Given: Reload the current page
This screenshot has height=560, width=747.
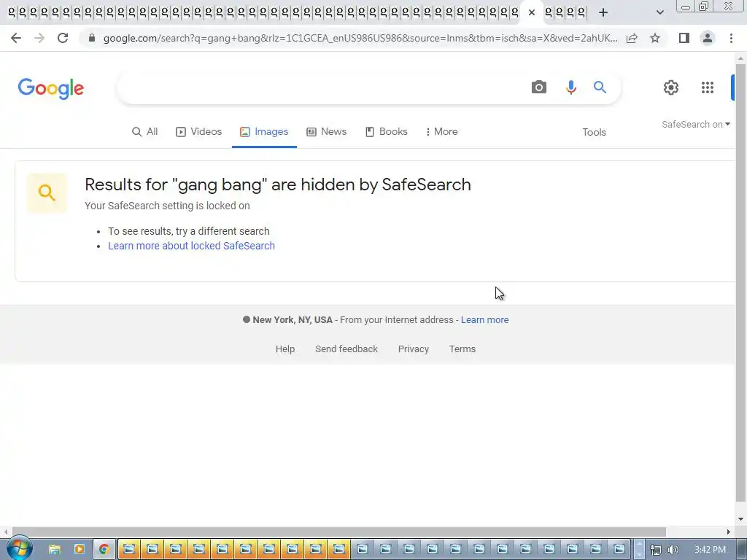Looking at the screenshot, I should coord(63,38).
